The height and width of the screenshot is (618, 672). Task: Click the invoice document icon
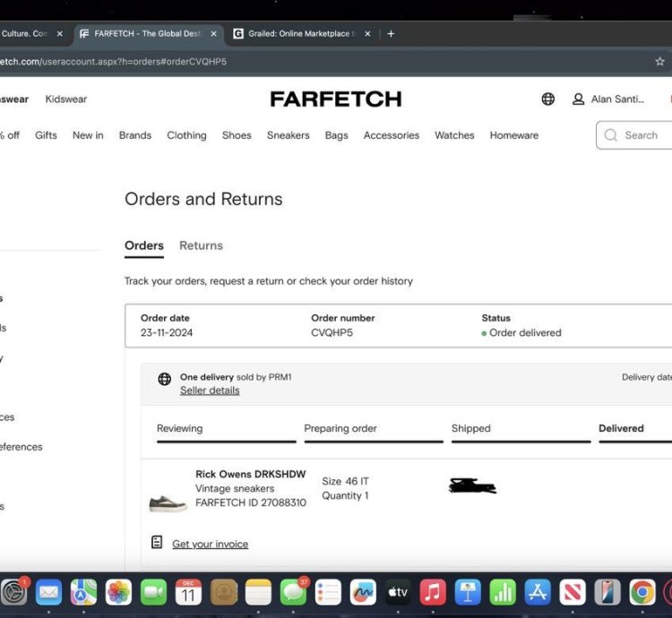pyautogui.click(x=157, y=542)
